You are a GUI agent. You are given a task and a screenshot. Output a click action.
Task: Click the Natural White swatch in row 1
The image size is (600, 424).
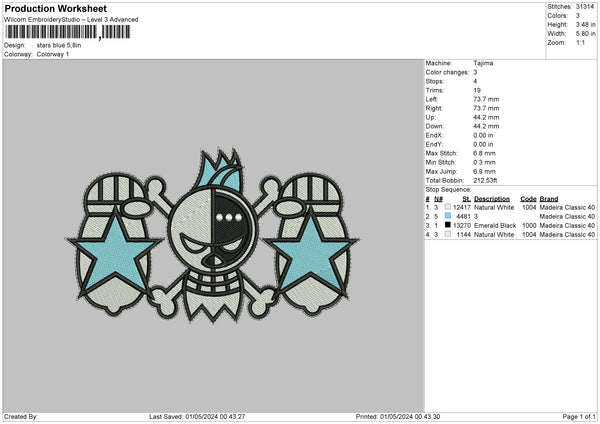click(x=448, y=207)
